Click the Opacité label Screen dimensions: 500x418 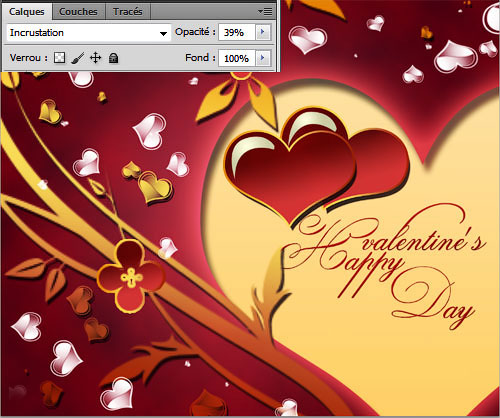[x=195, y=32]
